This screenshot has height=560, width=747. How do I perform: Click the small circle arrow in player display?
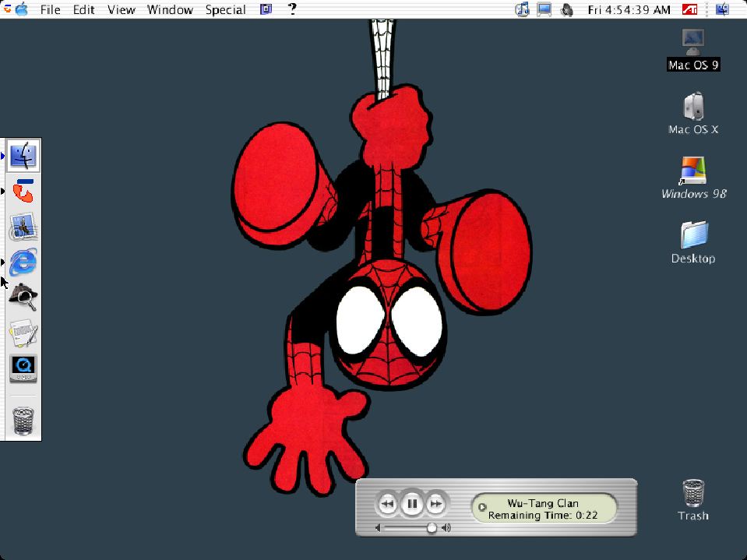coord(482,507)
